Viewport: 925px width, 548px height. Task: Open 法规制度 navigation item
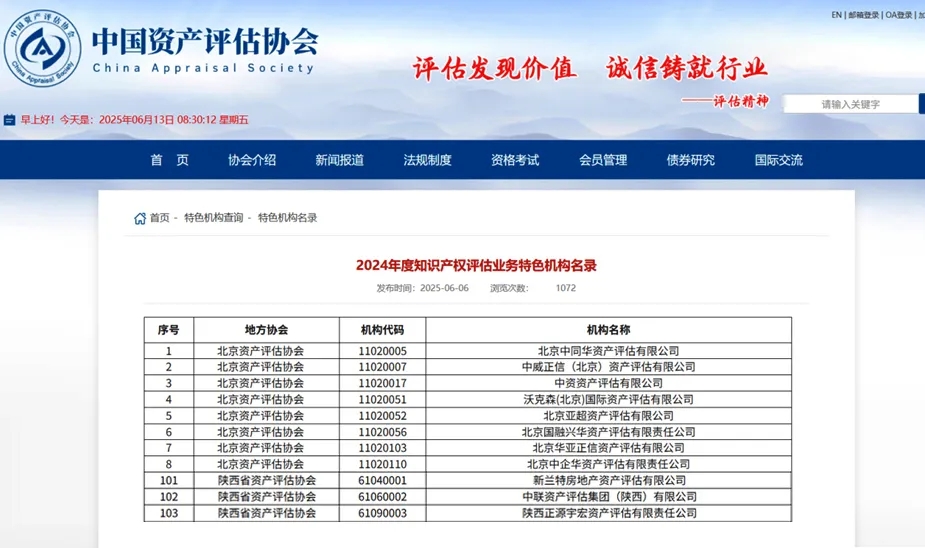[x=427, y=160]
